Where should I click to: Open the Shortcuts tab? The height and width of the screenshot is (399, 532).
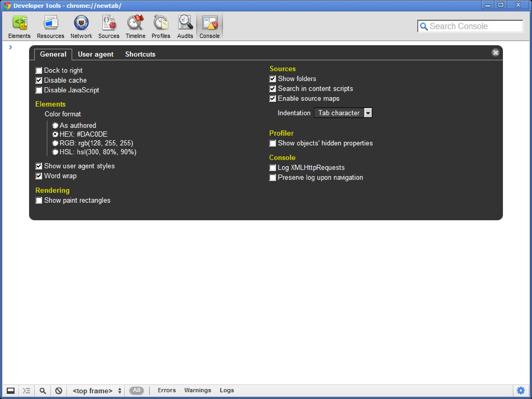pyautogui.click(x=140, y=54)
